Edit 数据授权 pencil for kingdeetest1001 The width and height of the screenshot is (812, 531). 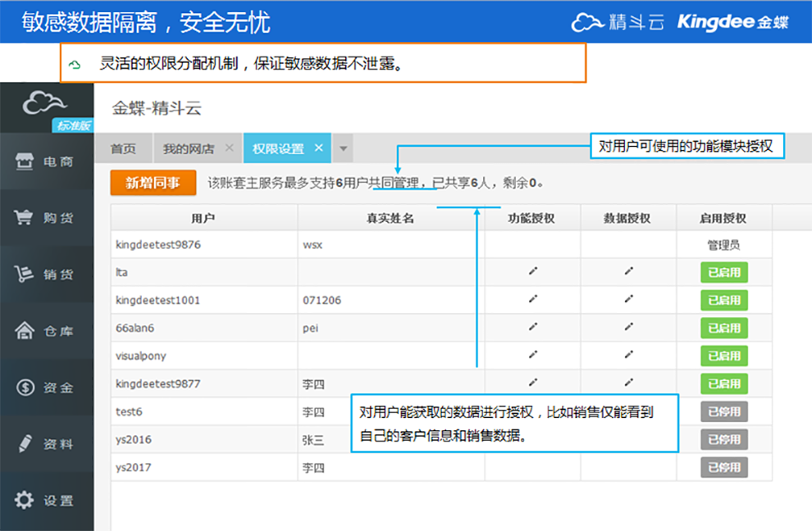(x=628, y=298)
